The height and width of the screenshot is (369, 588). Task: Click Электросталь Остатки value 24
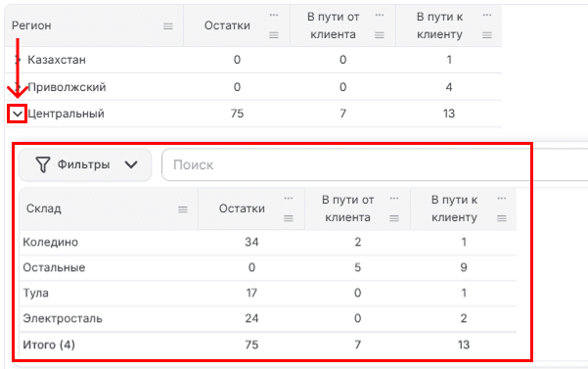[251, 318]
